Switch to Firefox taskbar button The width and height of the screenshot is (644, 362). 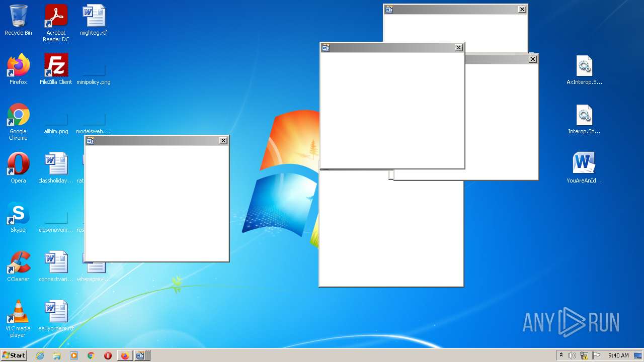125,355
